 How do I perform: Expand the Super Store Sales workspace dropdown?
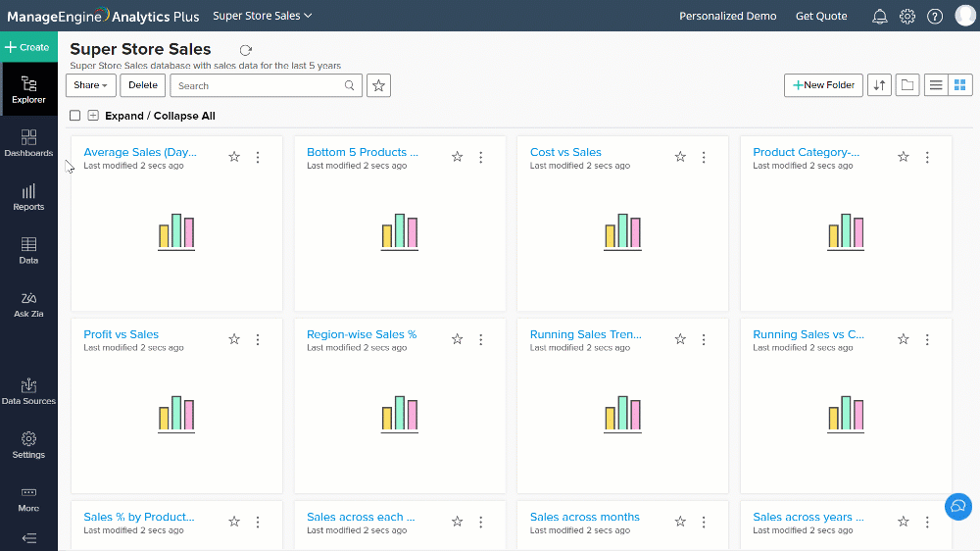point(263,16)
